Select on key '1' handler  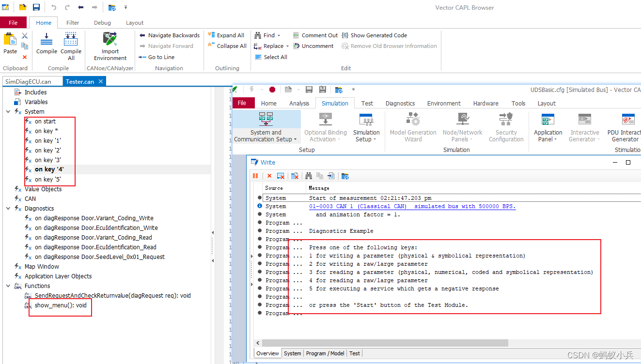47,141
